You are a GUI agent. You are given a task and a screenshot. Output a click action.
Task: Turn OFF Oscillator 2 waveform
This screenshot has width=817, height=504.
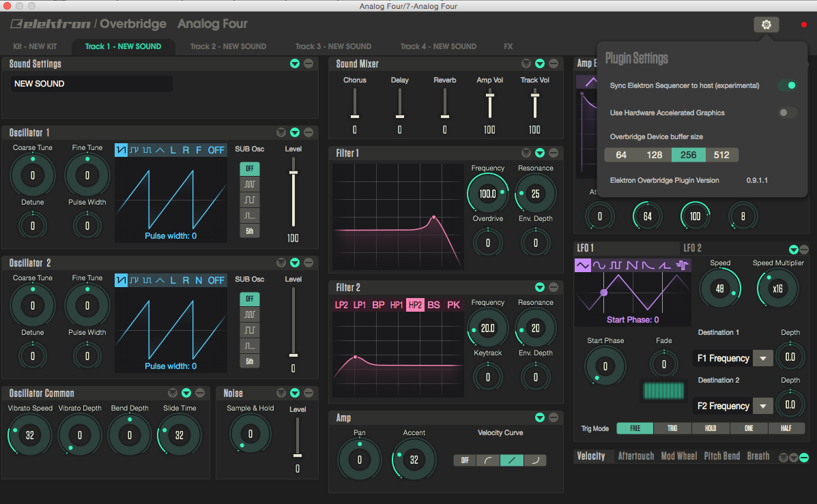(x=216, y=280)
